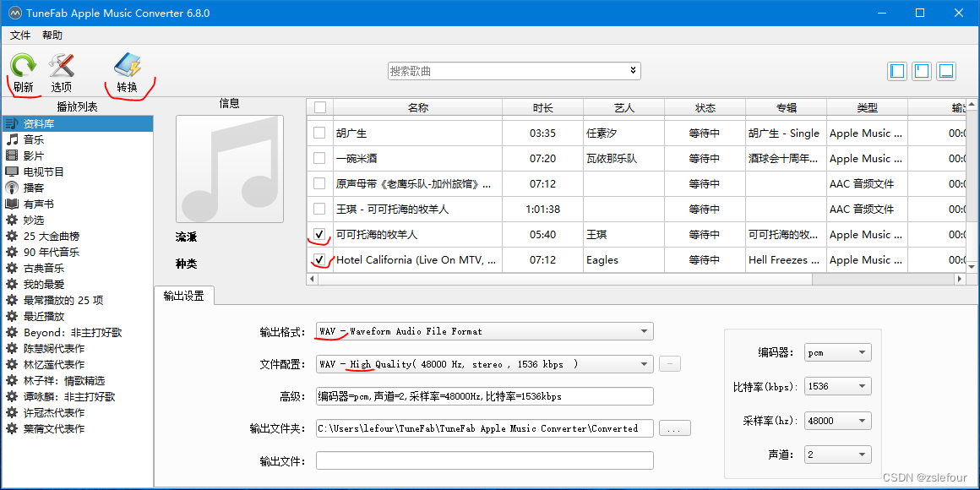Click gear icon beside 林子祥：情歌精选
The width and height of the screenshot is (980, 490).
pos(11,381)
